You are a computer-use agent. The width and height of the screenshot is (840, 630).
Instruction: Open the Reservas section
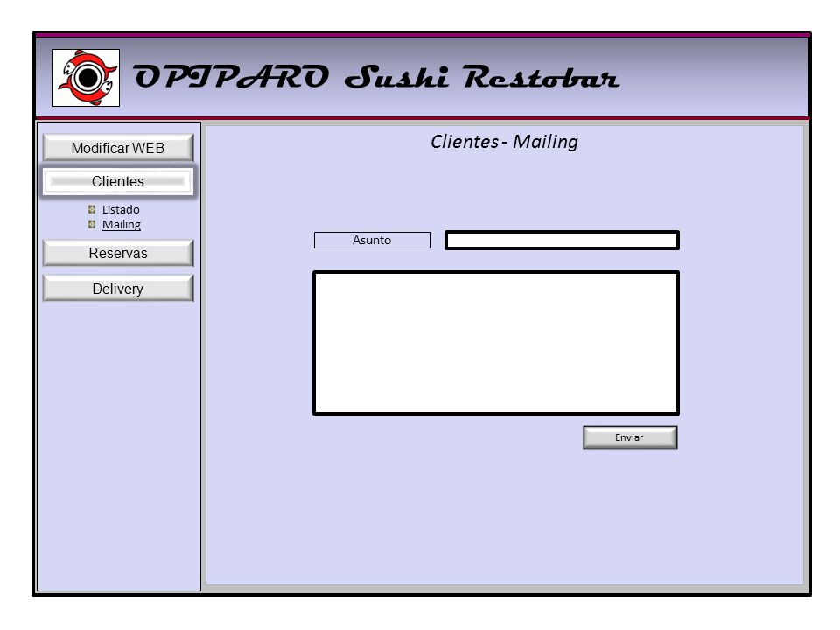point(118,253)
